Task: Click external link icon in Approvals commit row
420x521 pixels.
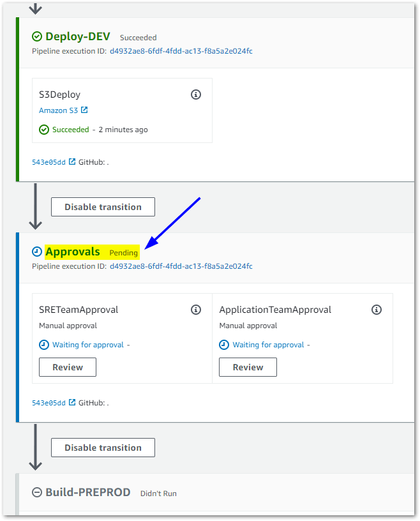Action: point(72,402)
